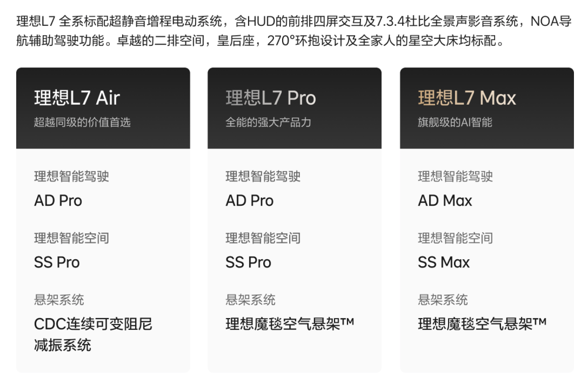Click 理想智能驾驶 label in the Air card
The height and width of the screenshot is (392, 588).
(71, 177)
